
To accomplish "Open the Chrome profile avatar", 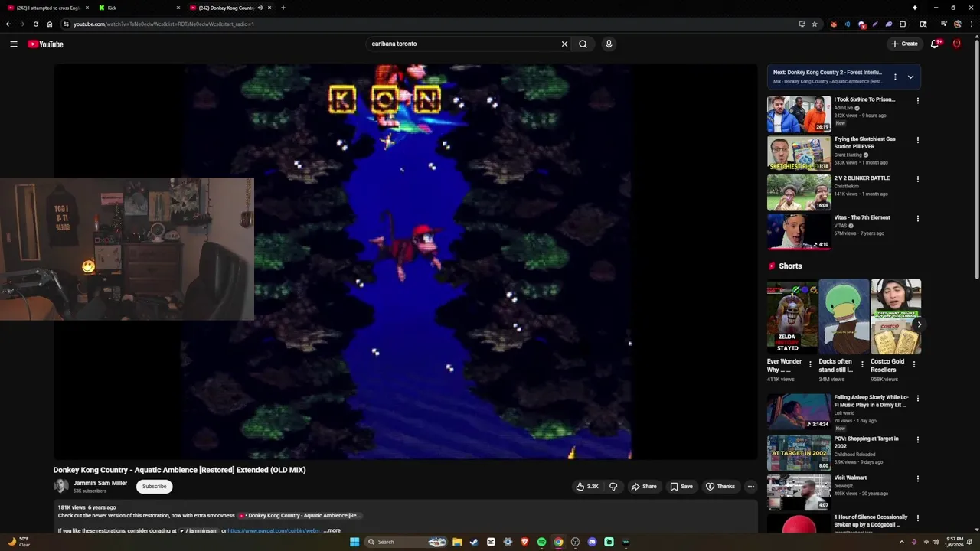I will click(958, 24).
